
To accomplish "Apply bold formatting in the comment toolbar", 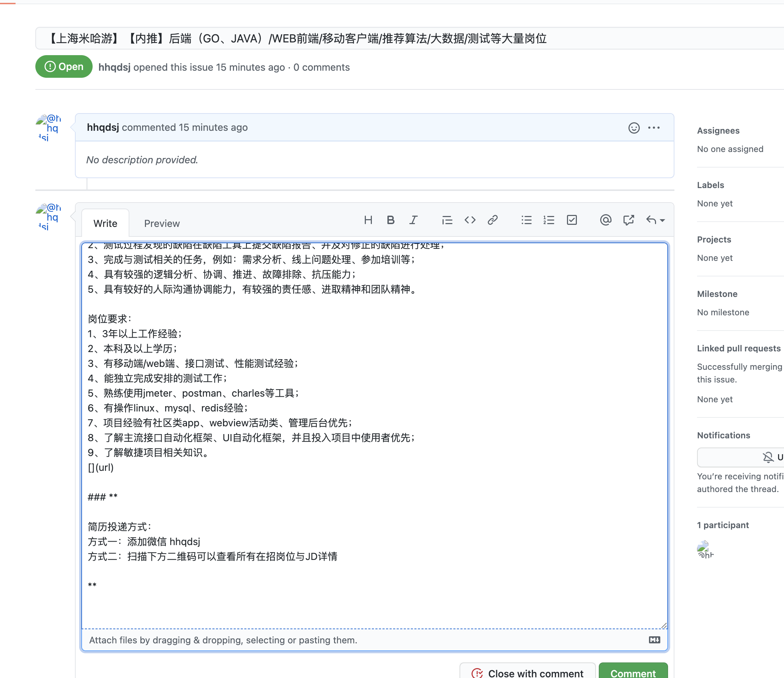I will coord(391,220).
